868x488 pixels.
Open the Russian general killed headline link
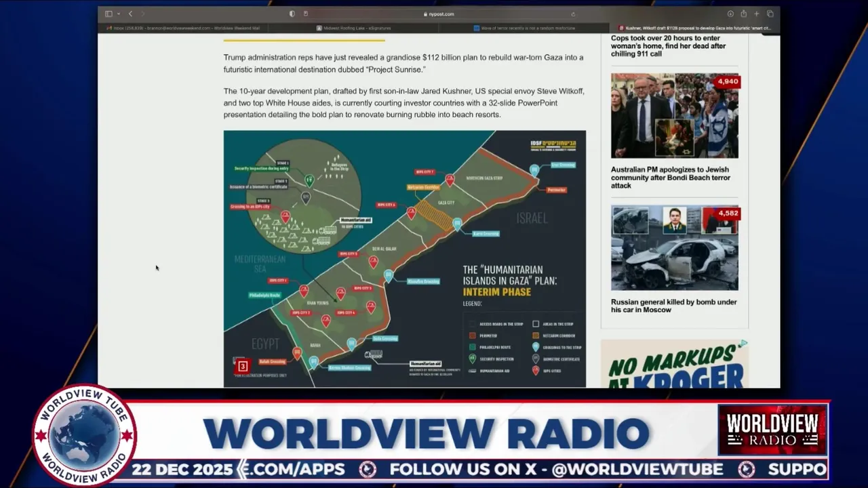point(673,306)
